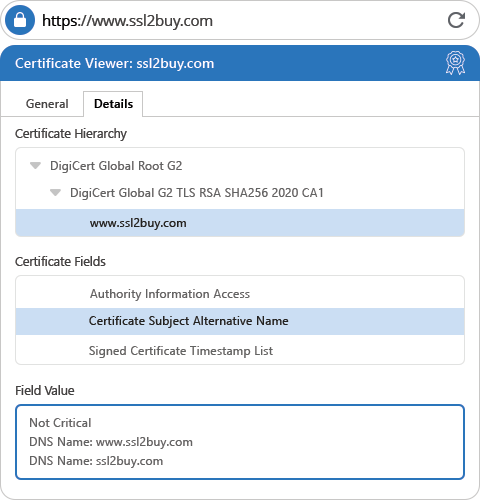Screen dimensions: 480x500
Task: Click the certificate ribbon badge icon
Action: click(455, 63)
